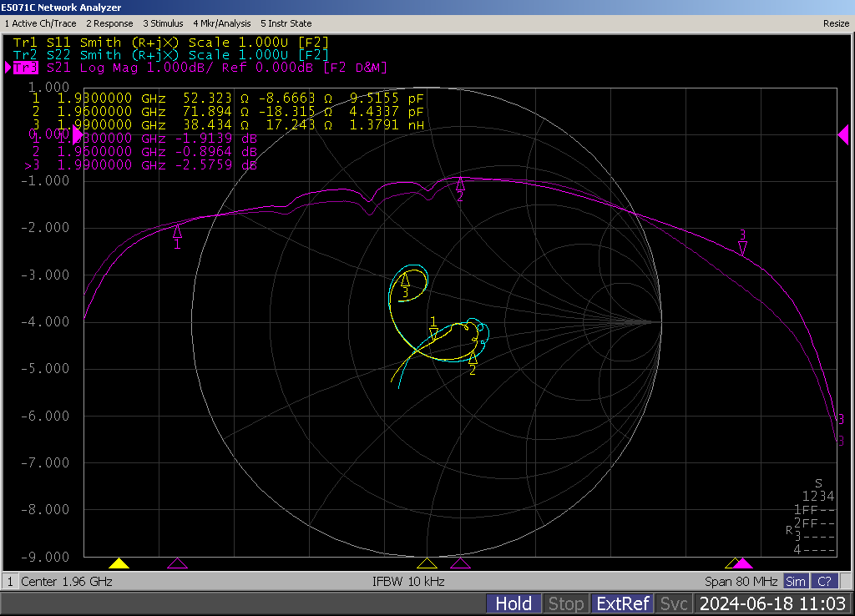Viewport: 855px width, 616px height.
Task: Click the magenta reference level arrow at right edge
Action: (843, 134)
